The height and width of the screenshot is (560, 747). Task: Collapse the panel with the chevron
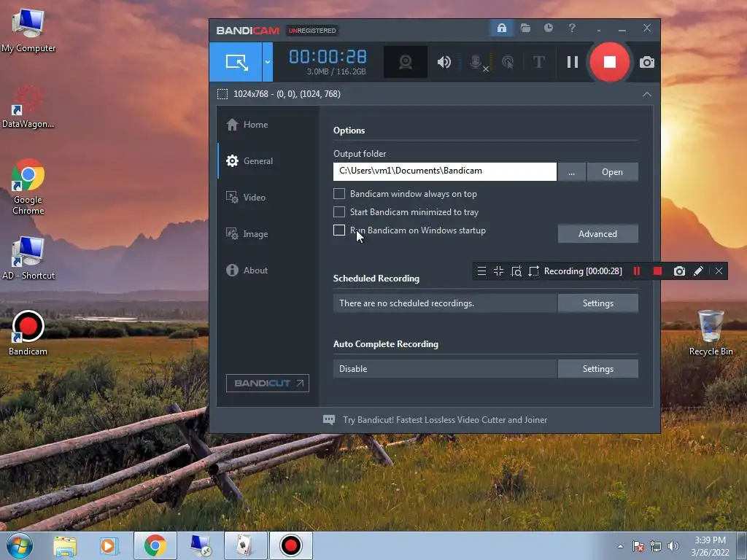(x=646, y=94)
